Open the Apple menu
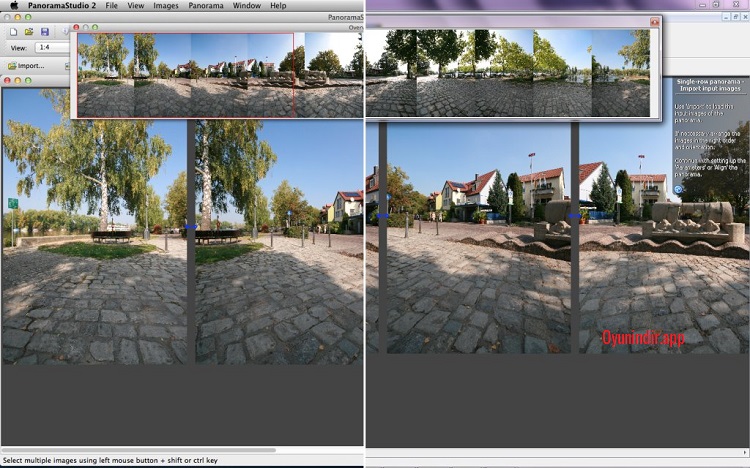 [x=14, y=5]
